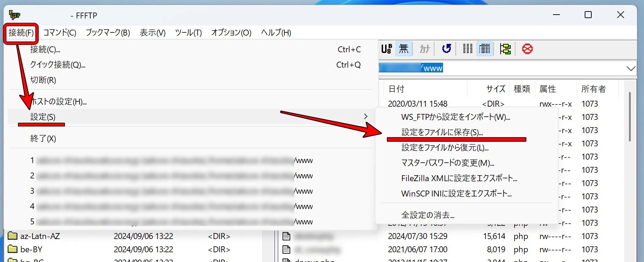Select recent connection entry number 1
The width and height of the screenshot is (644, 262).
(x=192, y=161)
